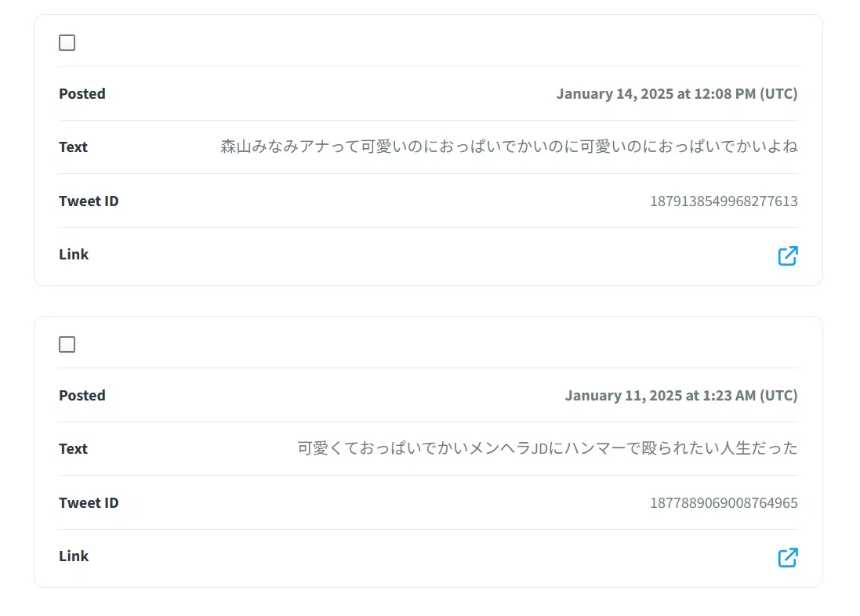Open the external link for the January 11 tweet
Image resolution: width=860 pixels, height=616 pixels.
point(788,557)
